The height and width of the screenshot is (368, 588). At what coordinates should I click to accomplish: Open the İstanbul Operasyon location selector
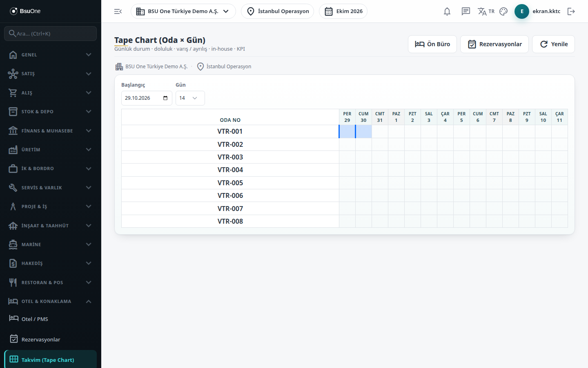point(277,11)
